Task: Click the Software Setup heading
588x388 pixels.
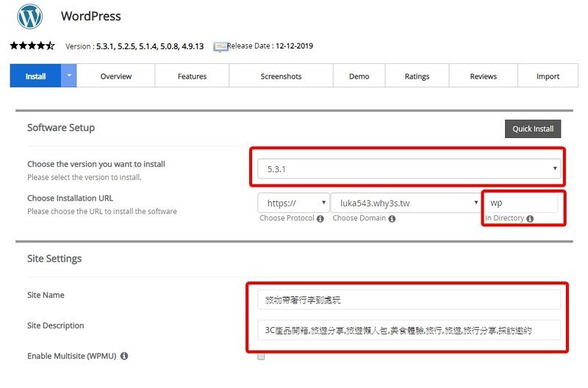Action: (x=61, y=128)
